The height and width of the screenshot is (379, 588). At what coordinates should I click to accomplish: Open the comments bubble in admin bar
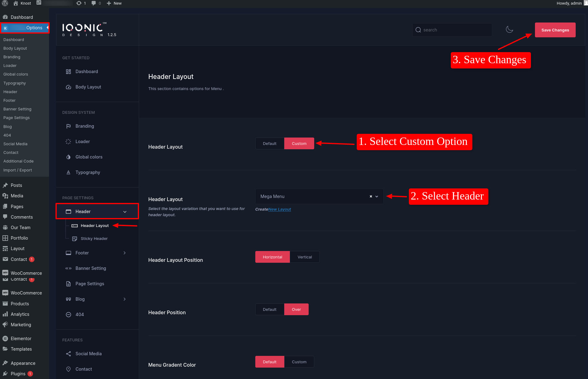click(x=94, y=3)
